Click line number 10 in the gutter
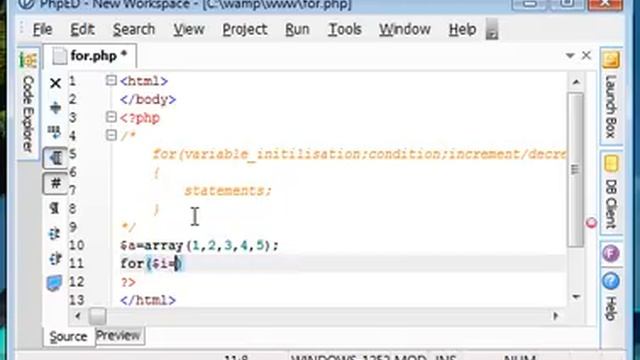Image resolution: width=640 pixels, height=360 pixels. [76, 245]
